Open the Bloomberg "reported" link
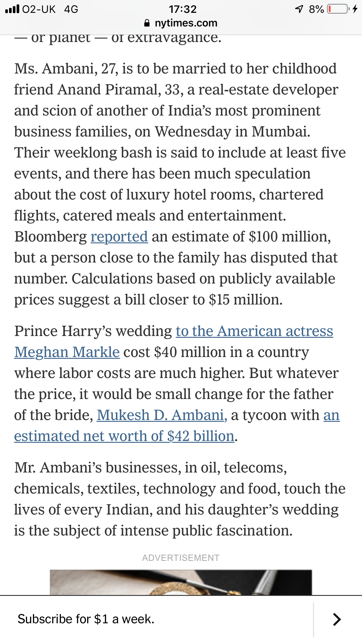Image resolution: width=362 pixels, height=644 pixels. (119, 237)
